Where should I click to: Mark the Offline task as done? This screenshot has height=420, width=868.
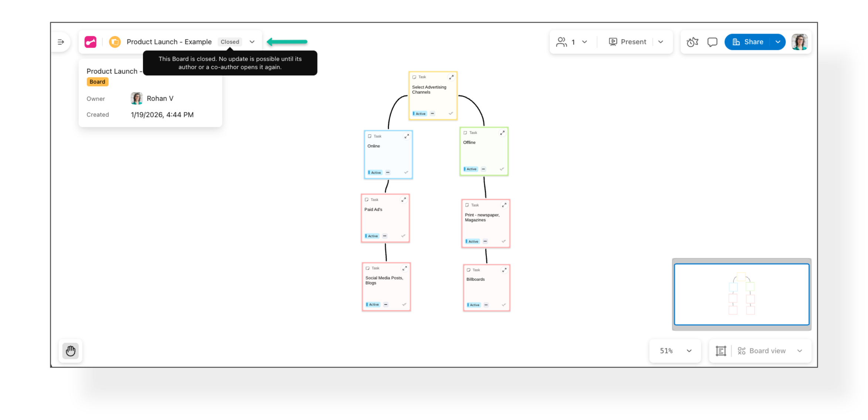click(502, 169)
